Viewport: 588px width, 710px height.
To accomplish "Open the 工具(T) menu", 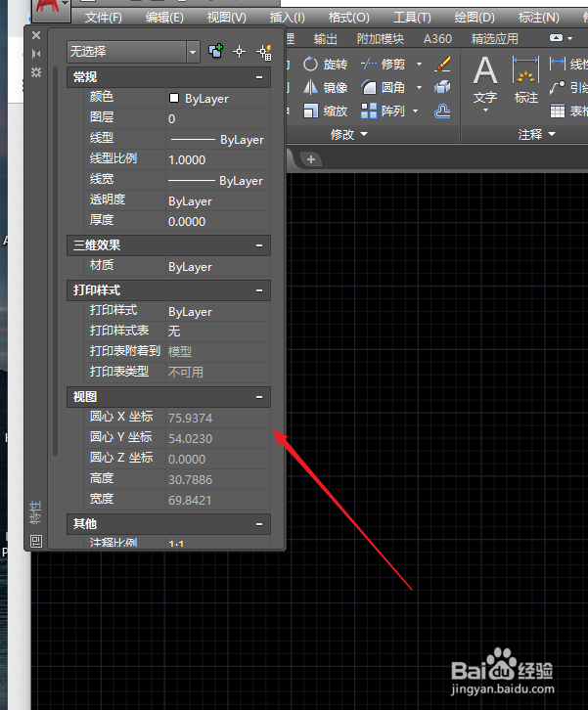I will coord(412,18).
